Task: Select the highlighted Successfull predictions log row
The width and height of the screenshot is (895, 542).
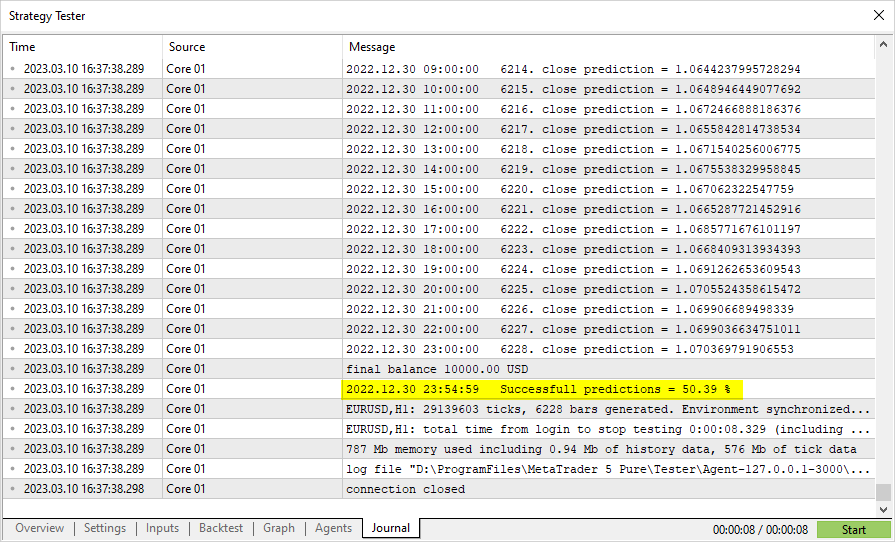Action: pyautogui.click(x=545, y=389)
